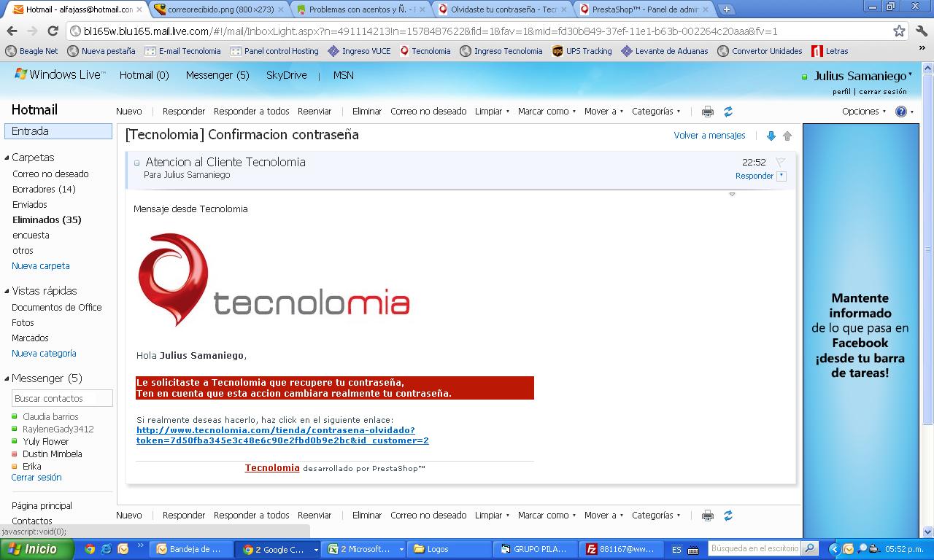Collapse the Carpetas folder section
934x560 pixels.
7,157
